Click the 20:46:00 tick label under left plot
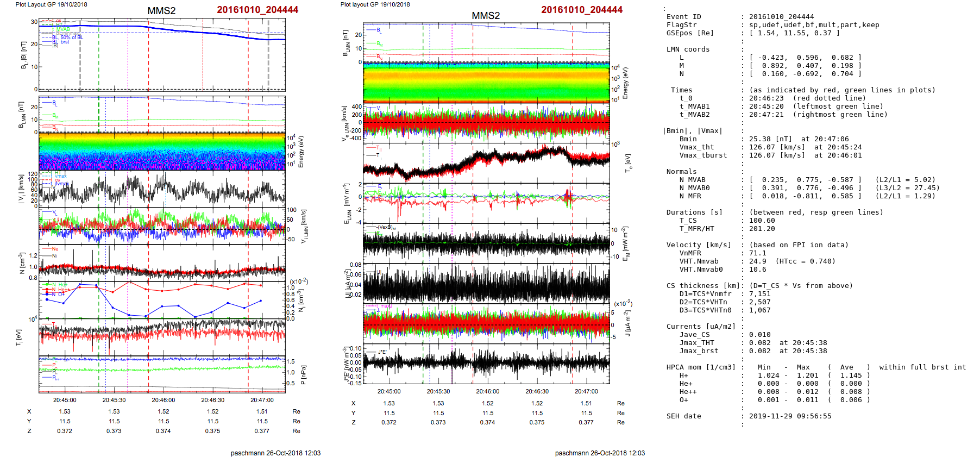The image size is (980, 457). click(164, 400)
